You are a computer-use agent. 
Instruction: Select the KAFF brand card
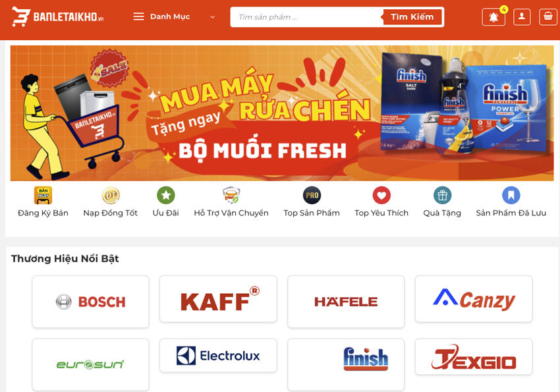(218, 299)
